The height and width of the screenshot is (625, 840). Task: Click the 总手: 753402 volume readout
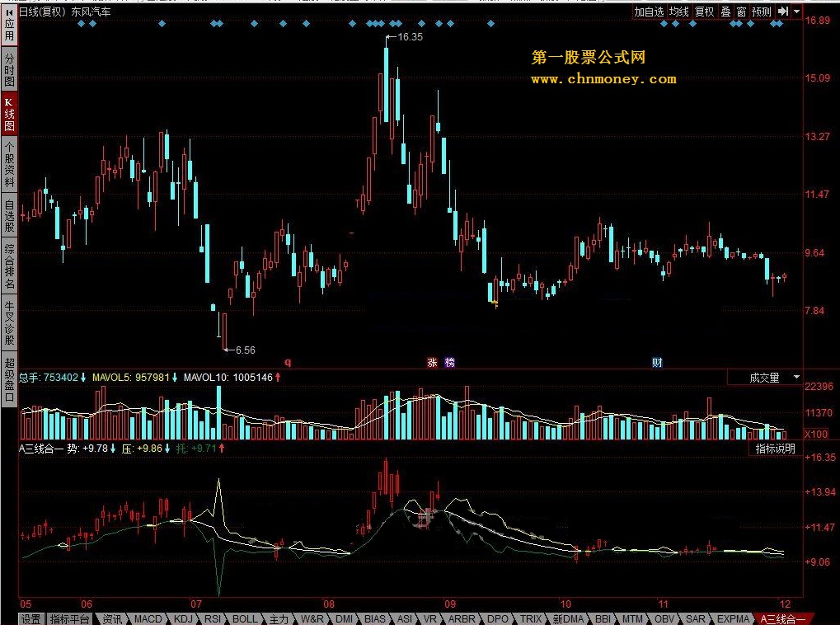49,378
